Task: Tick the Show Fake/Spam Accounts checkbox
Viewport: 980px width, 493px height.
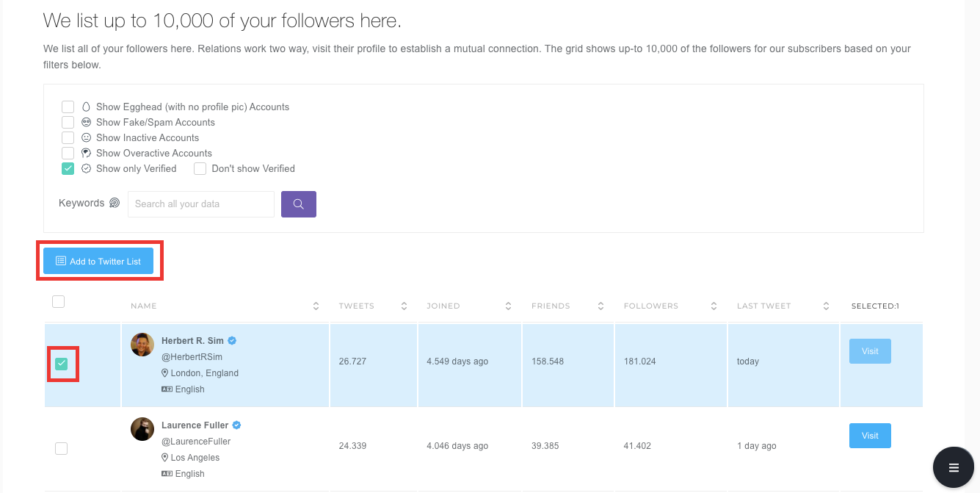Action: (68, 122)
